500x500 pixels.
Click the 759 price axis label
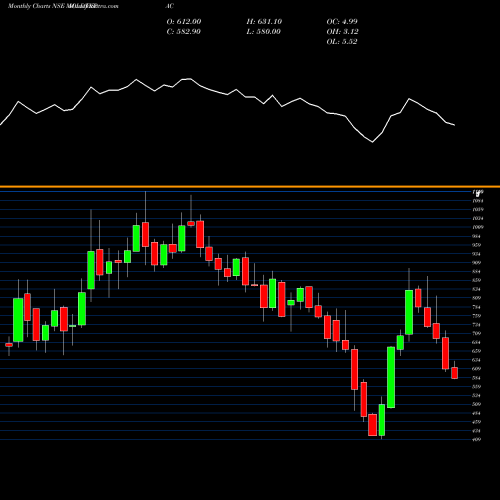(x=477, y=316)
